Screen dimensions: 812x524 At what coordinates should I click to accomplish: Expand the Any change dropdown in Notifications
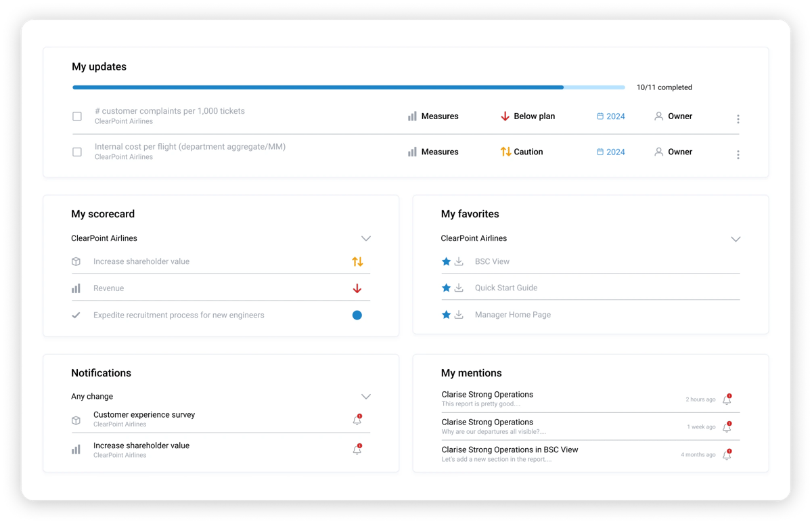click(x=366, y=397)
